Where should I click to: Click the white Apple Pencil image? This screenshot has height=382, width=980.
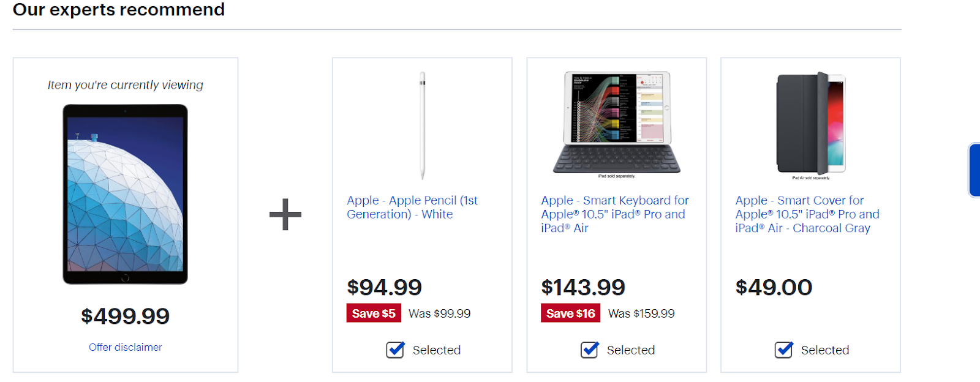[x=422, y=125]
